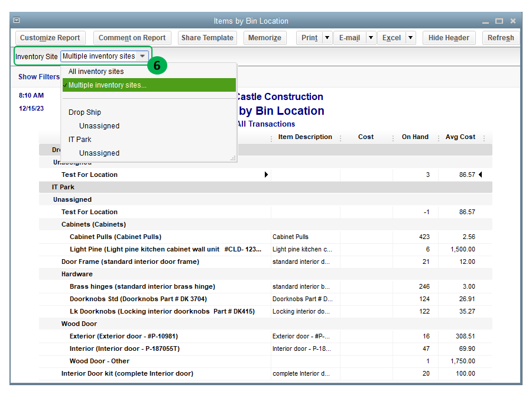The width and height of the screenshot is (532, 397).
Task: Click Share Template button
Action: coord(207,38)
